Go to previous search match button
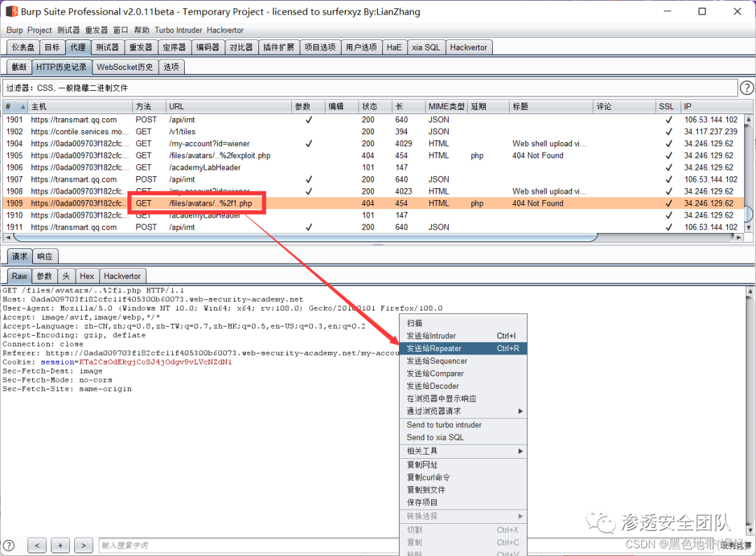Screen dimensions: 756x556 [x=37, y=546]
